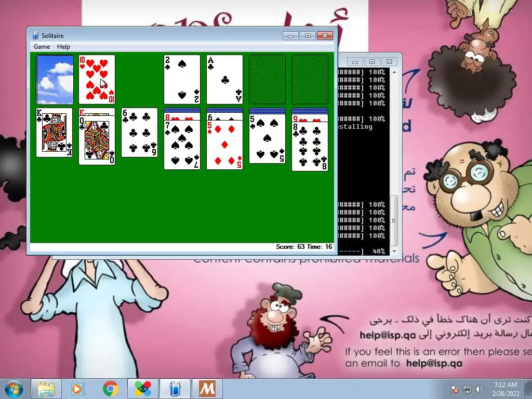This screenshot has width=532, height=399.
Task: Select the 6 of clubs card
Action: coord(139,132)
